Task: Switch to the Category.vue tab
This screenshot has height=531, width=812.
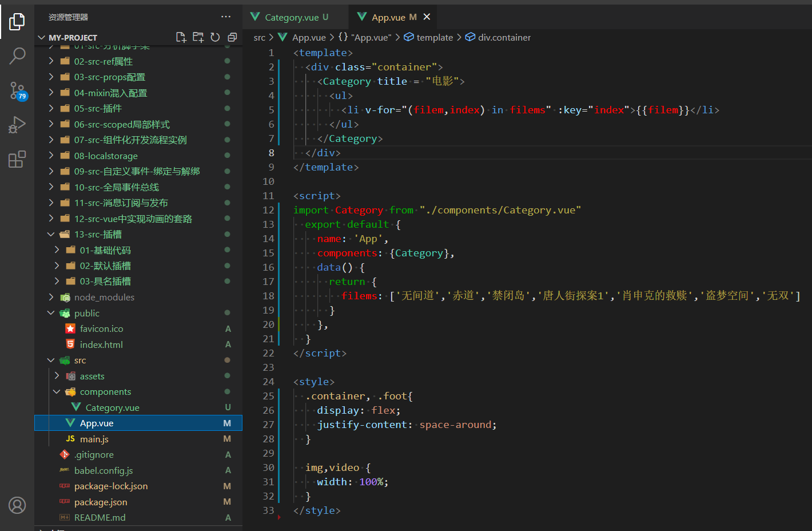Action: click(x=296, y=17)
